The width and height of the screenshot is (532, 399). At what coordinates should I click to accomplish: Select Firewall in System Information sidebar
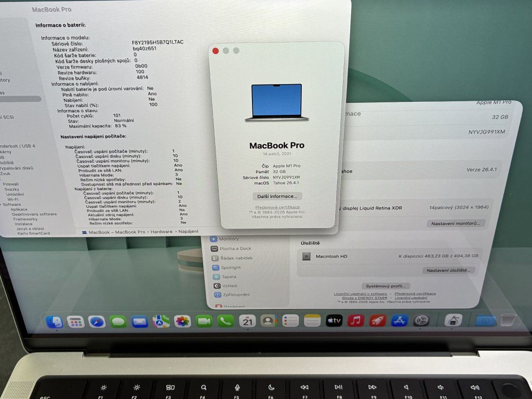10,184
